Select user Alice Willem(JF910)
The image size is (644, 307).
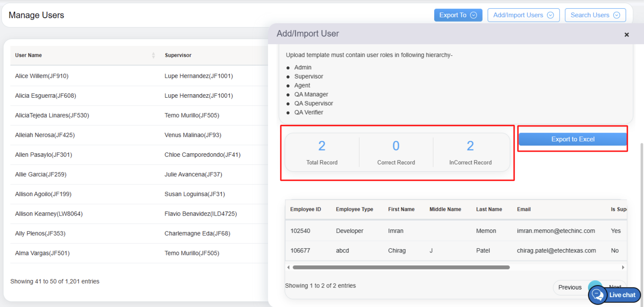(42, 76)
